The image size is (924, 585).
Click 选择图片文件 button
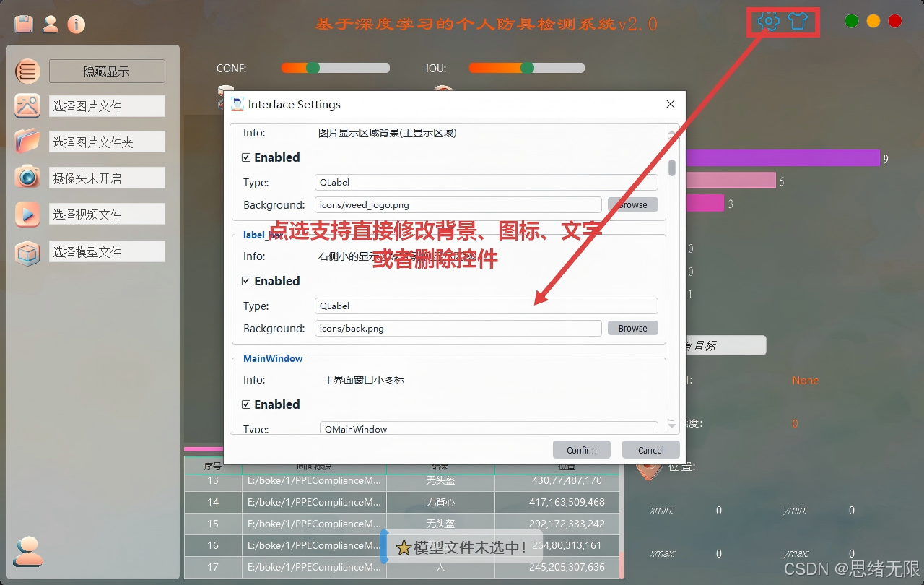(x=107, y=106)
